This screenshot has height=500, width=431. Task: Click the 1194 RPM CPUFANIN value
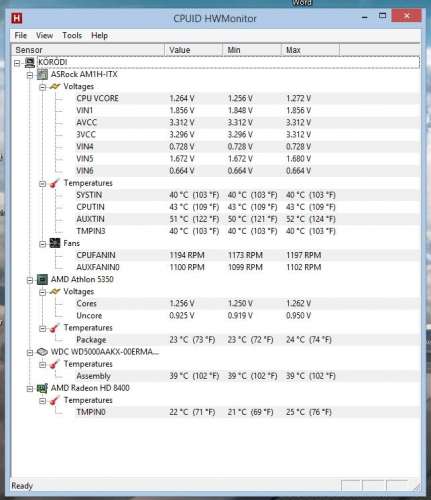pyautogui.click(x=187, y=255)
